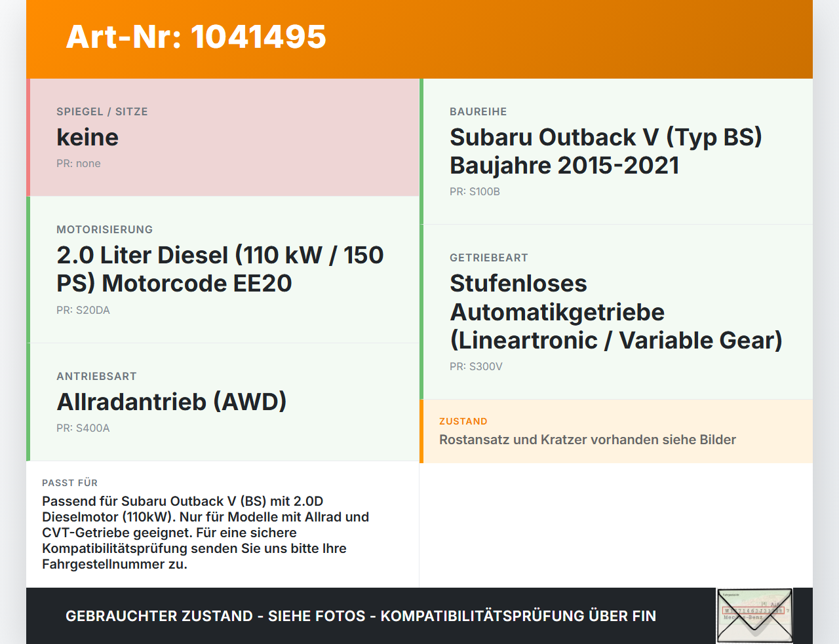839x644 pixels.
Task: Click the "PASST FÜR" label
Action: (70, 483)
